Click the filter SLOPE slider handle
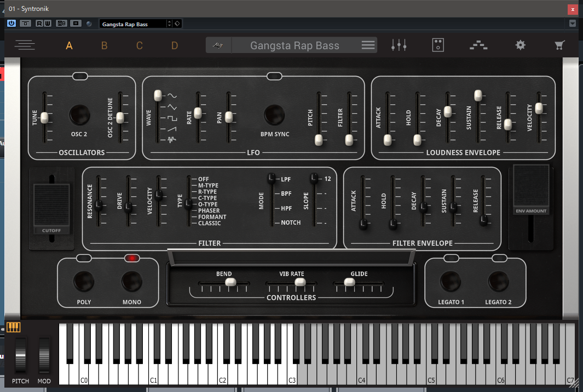The height and width of the screenshot is (392, 583). pos(315,179)
